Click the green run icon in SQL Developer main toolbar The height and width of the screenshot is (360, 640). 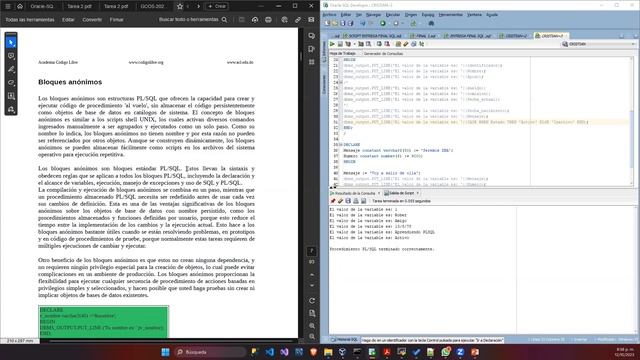pos(383,24)
